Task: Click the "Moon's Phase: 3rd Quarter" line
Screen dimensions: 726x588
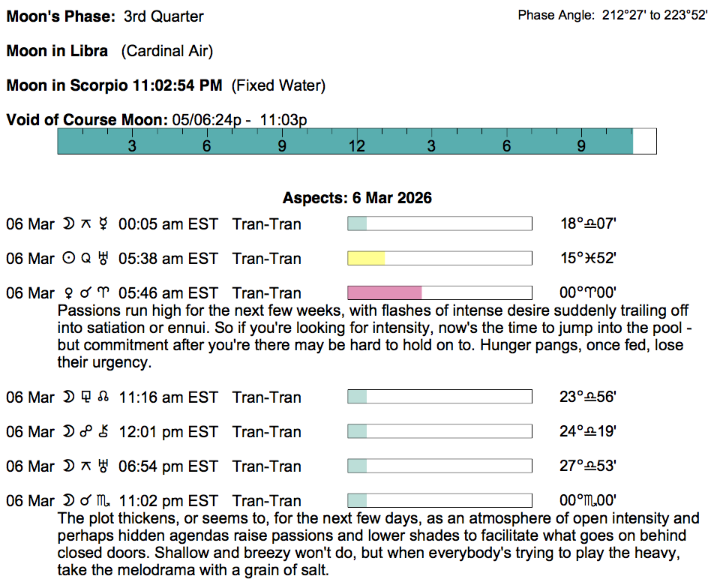Action: point(105,16)
